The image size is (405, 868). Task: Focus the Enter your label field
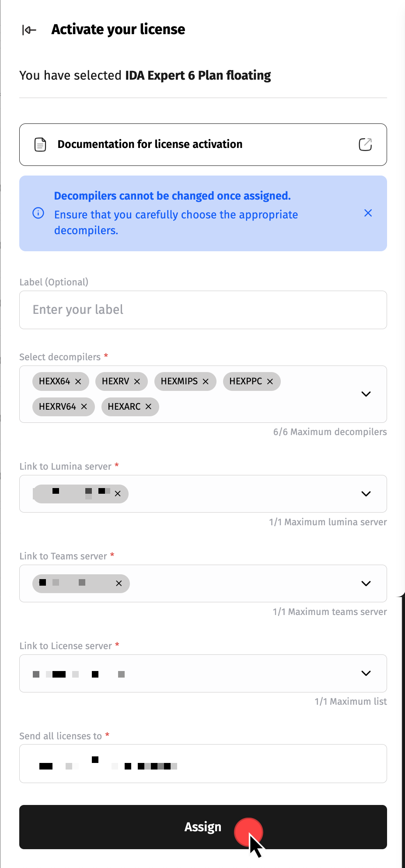click(x=203, y=310)
